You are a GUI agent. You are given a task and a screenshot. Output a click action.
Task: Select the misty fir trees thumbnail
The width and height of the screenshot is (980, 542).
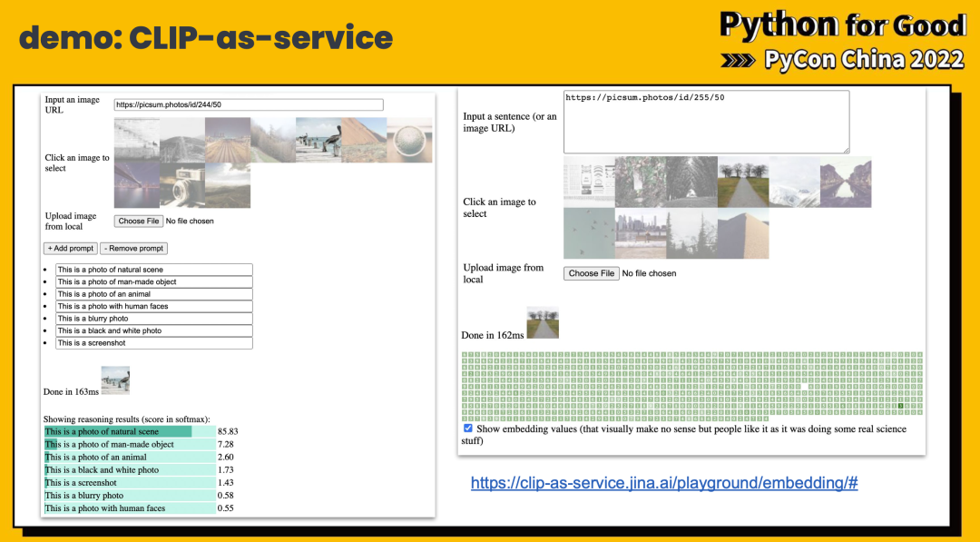691,233
